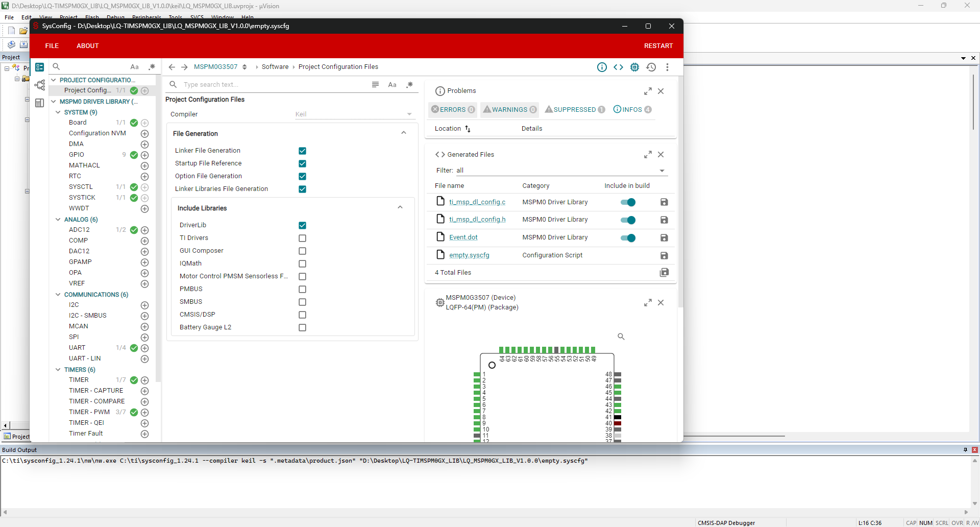Open the SysConfig FILE menu
Viewport: 980px width, 527px height.
click(52, 46)
